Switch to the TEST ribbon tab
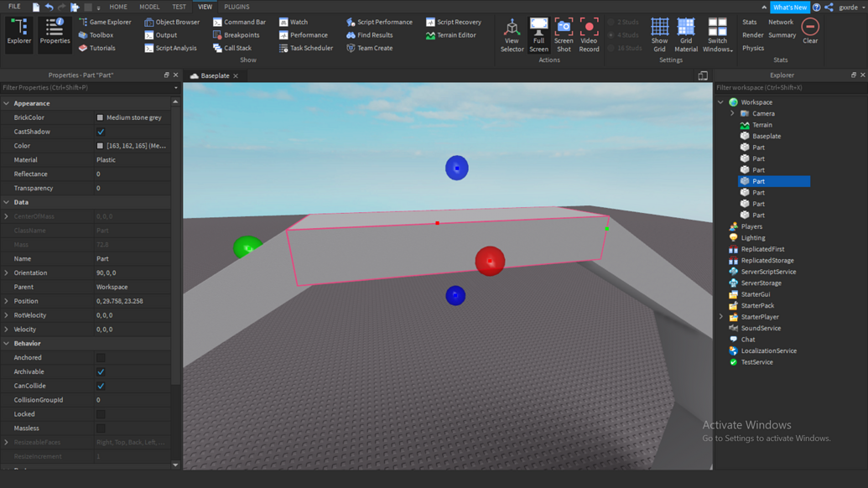The image size is (868, 488). [x=179, y=7]
